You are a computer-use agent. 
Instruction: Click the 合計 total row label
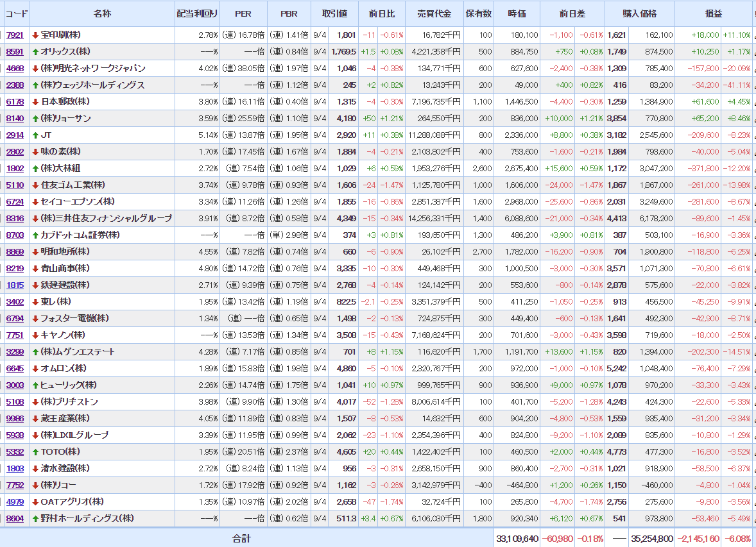241,539
